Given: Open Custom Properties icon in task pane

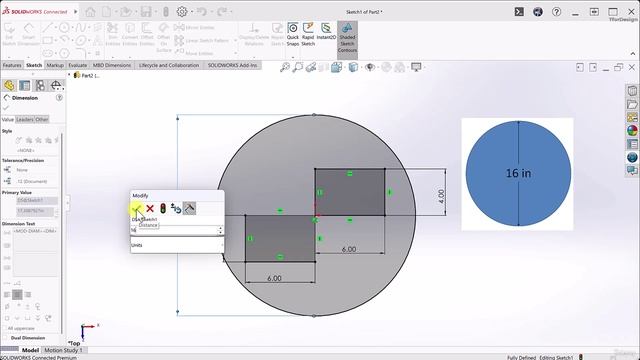Looking at the screenshot, I should click(x=632, y=144).
